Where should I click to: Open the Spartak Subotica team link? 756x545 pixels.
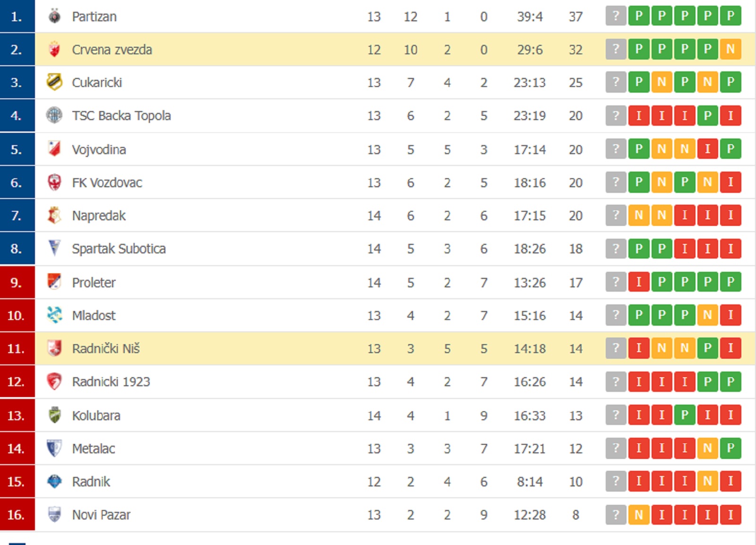click(119, 249)
